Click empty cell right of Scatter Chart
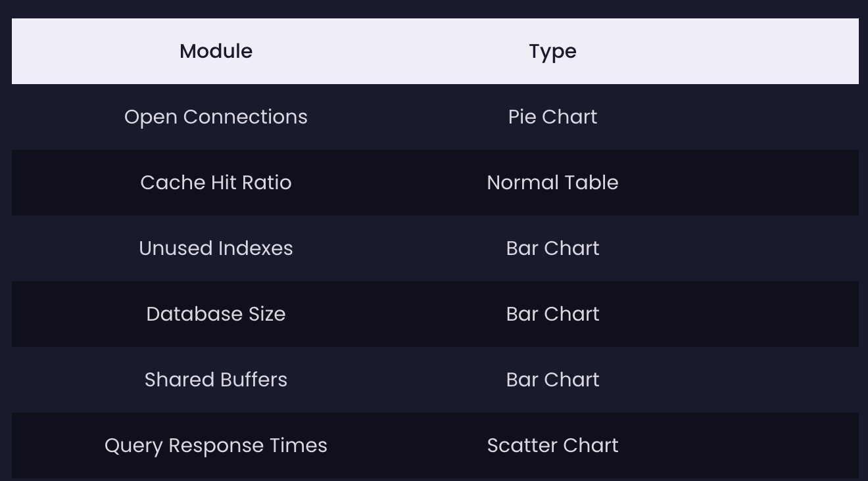 [772, 446]
